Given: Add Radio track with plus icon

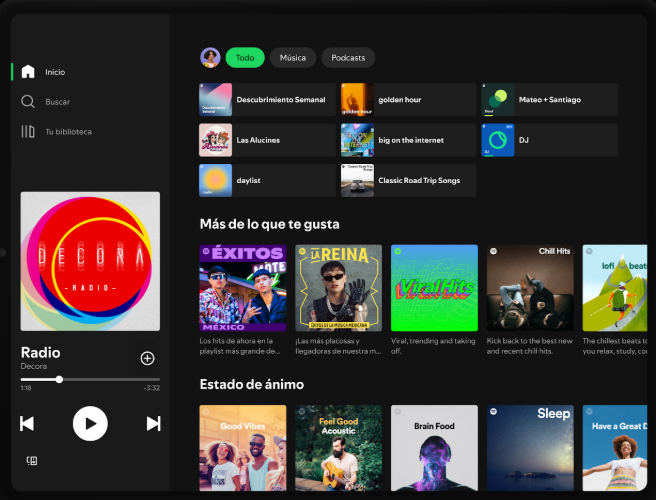Looking at the screenshot, I should pos(147,358).
